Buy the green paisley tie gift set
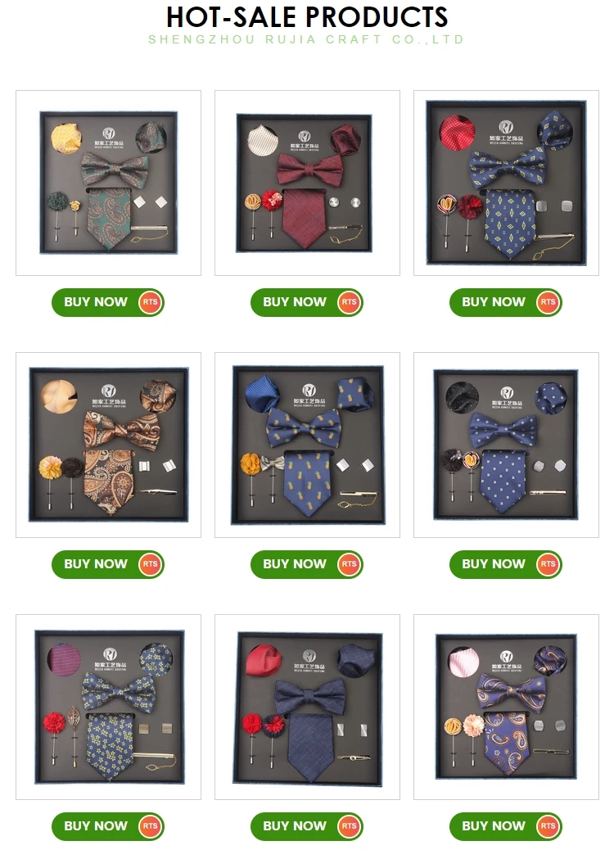This screenshot has height=868, width=614. (x=108, y=302)
